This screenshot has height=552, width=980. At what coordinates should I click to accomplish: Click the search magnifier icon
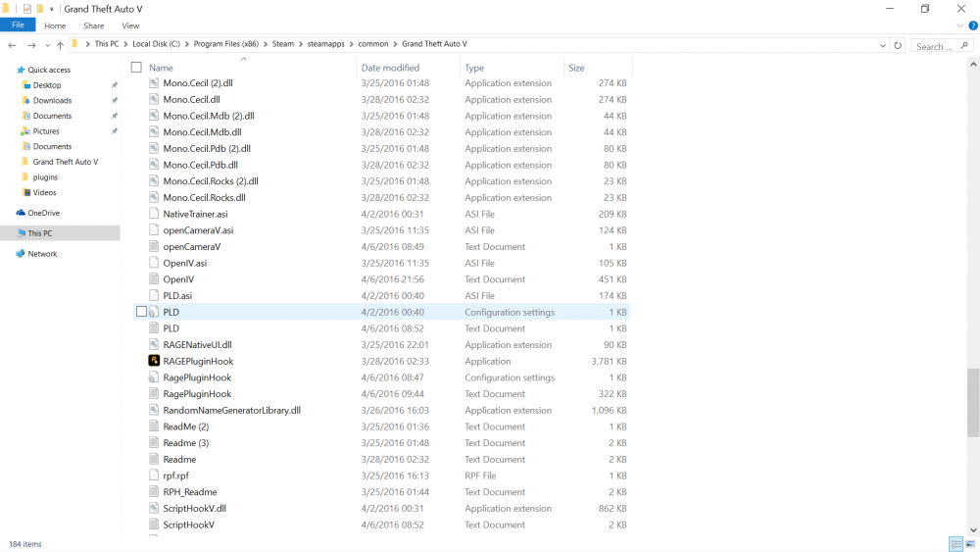coord(964,46)
